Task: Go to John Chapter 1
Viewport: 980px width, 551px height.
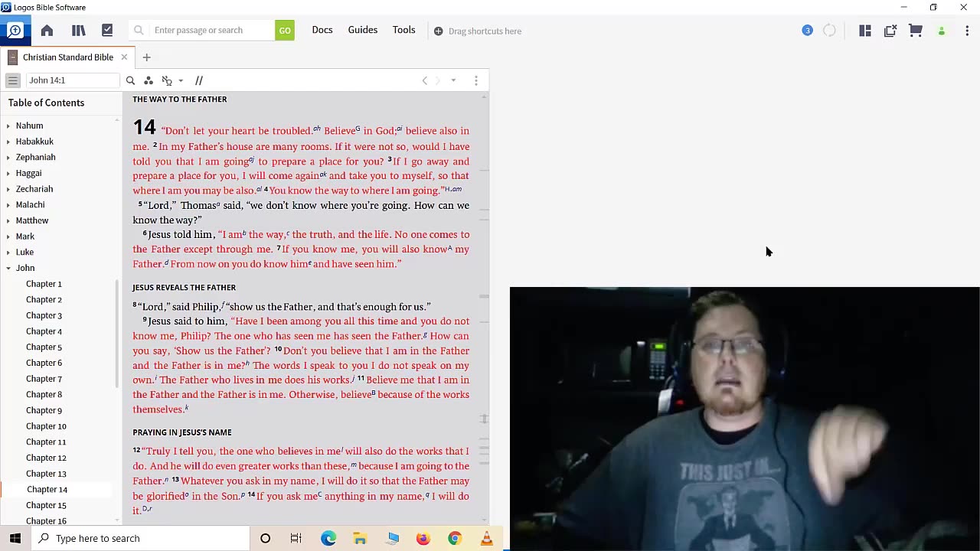Action: [x=44, y=284]
